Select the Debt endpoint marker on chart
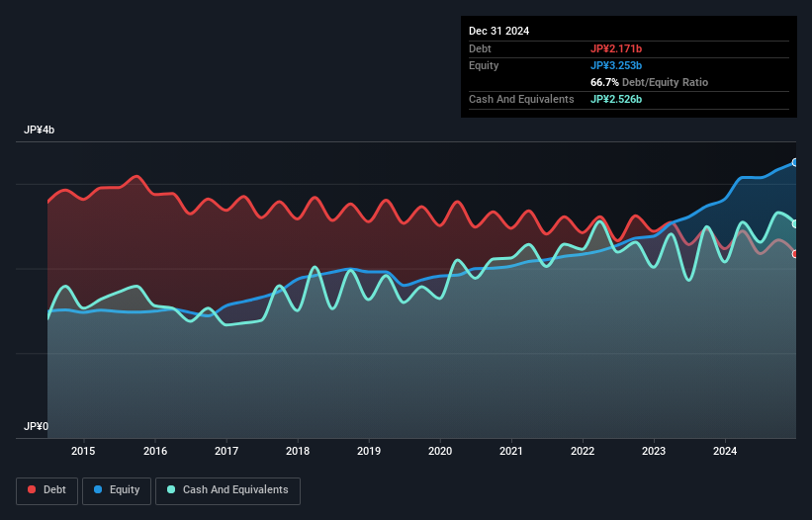Image resolution: width=812 pixels, height=520 pixels. point(795,254)
